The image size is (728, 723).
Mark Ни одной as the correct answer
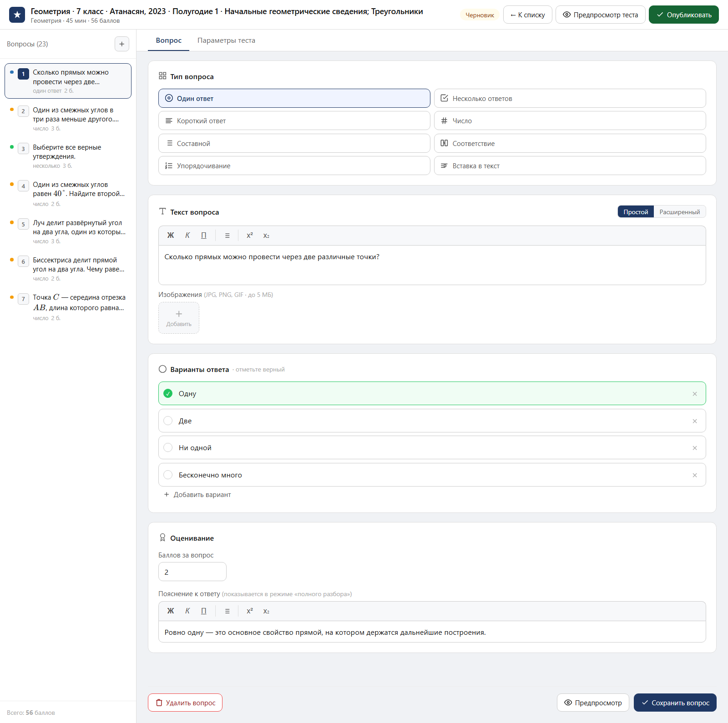tap(168, 448)
